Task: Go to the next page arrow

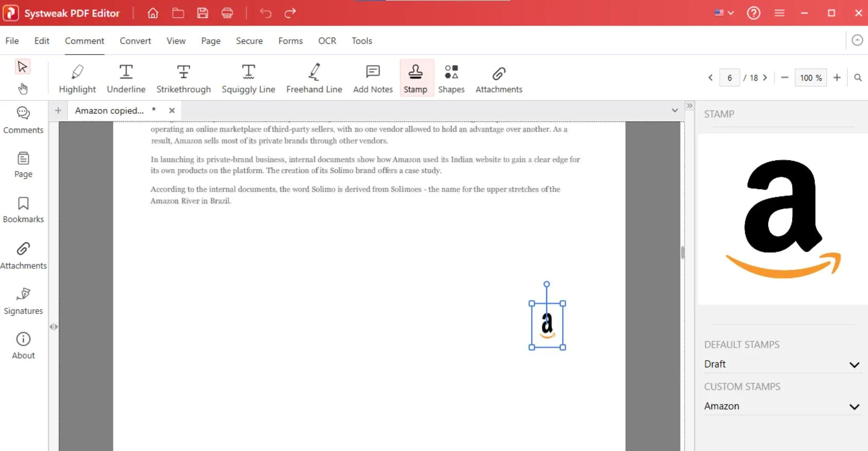Action: [765, 78]
